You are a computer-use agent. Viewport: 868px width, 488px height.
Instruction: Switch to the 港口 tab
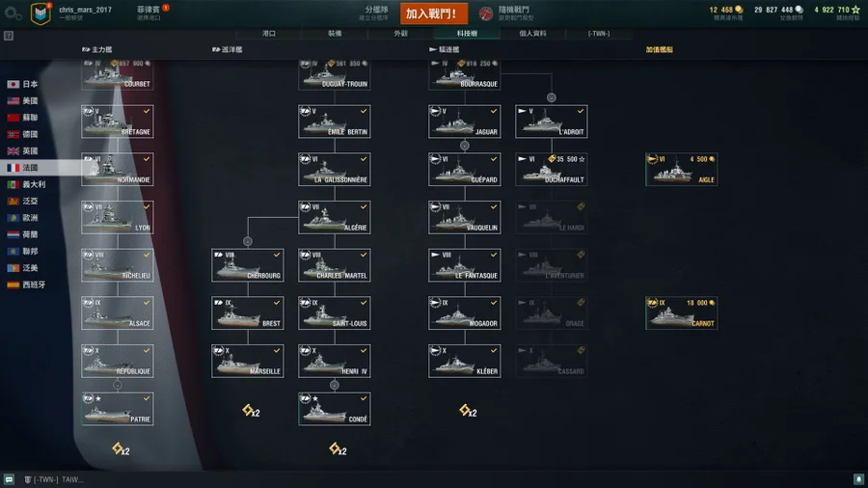269,34
